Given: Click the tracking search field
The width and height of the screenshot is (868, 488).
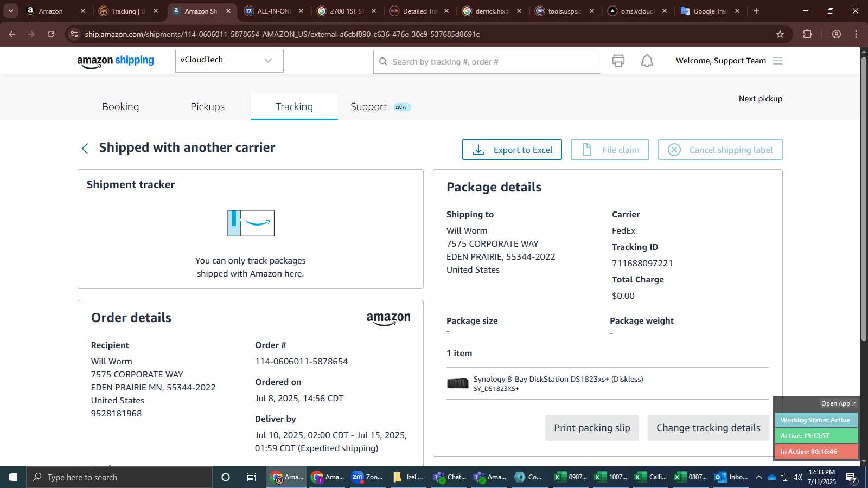Looking at the screenshot, I should tap(487, 61).
